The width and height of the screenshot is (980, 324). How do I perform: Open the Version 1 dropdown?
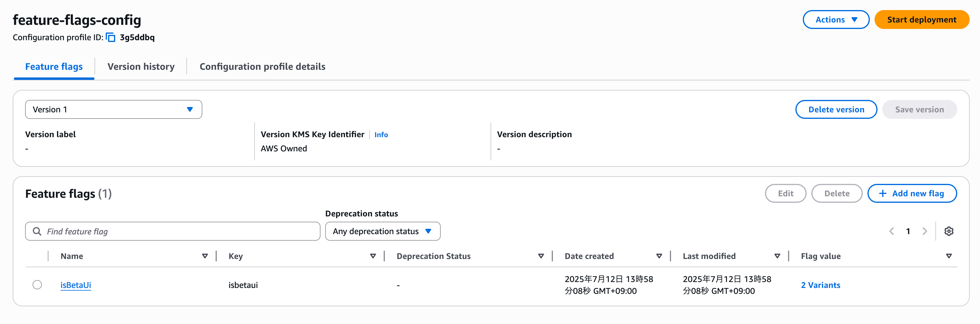point(113,110)
